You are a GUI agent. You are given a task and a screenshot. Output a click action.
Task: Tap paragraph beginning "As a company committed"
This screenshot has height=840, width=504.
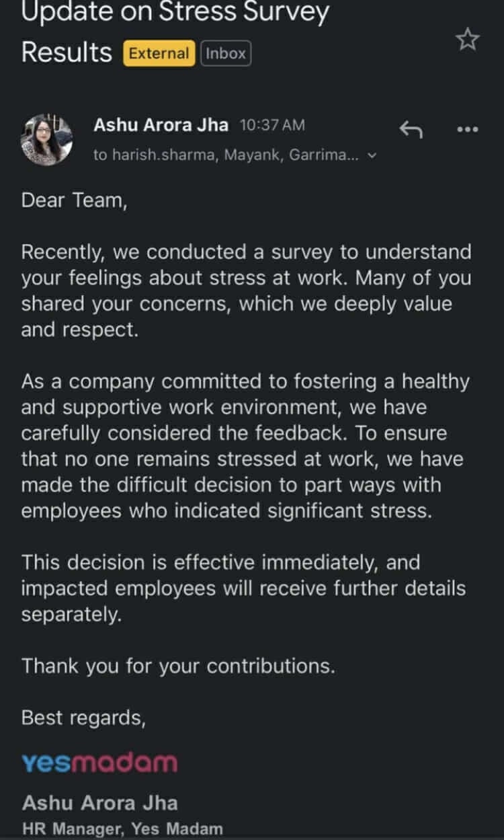click(246, 446)
